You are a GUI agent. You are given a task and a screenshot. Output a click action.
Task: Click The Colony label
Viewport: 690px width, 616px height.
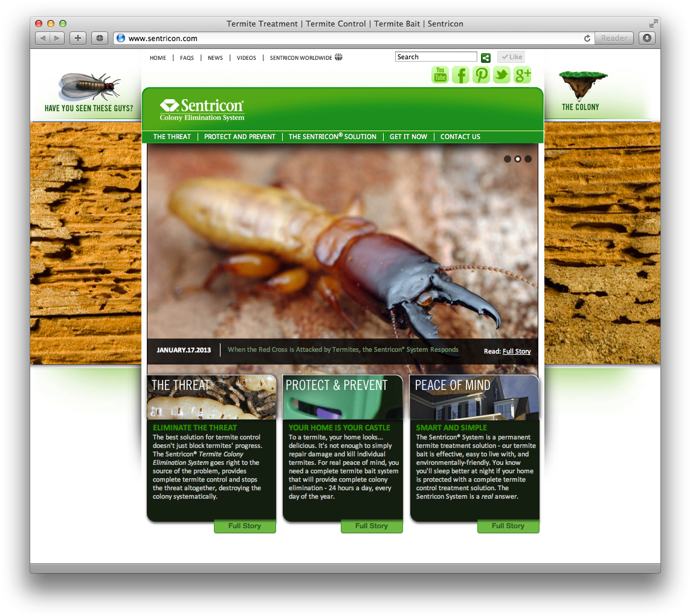(581, 107)
